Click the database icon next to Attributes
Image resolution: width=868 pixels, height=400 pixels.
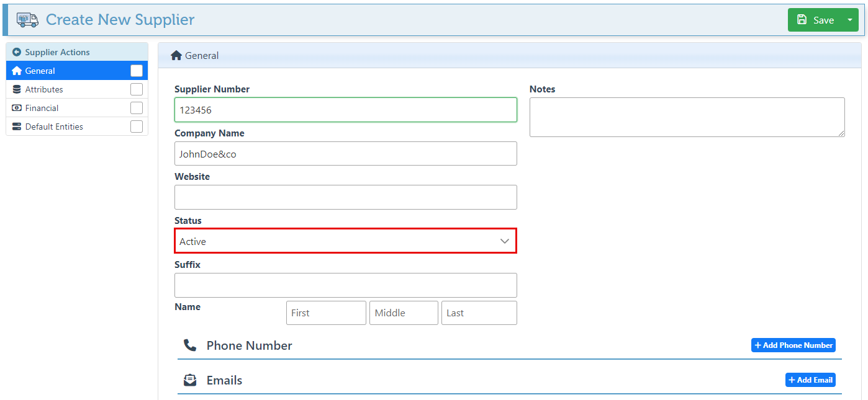pos(17,89)
